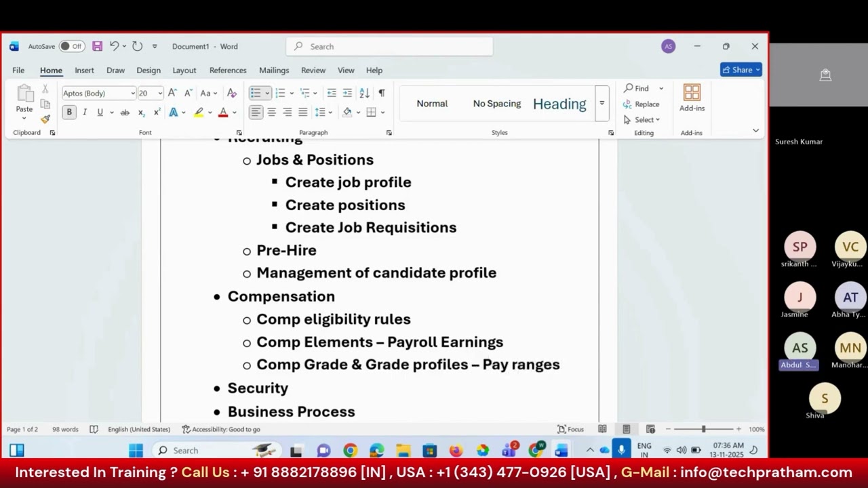Toggle Underline formatting

pyautogui.click(x=100, y=113)
